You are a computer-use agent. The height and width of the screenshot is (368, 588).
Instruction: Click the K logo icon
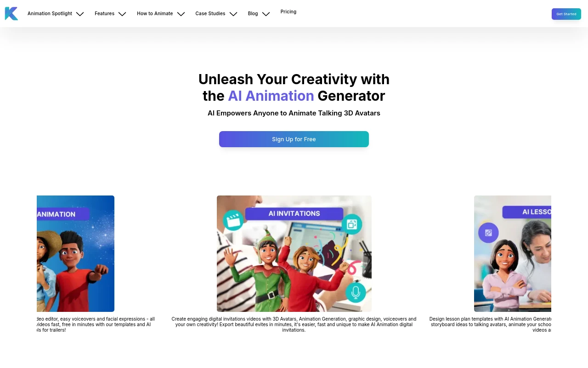(11, 14)
